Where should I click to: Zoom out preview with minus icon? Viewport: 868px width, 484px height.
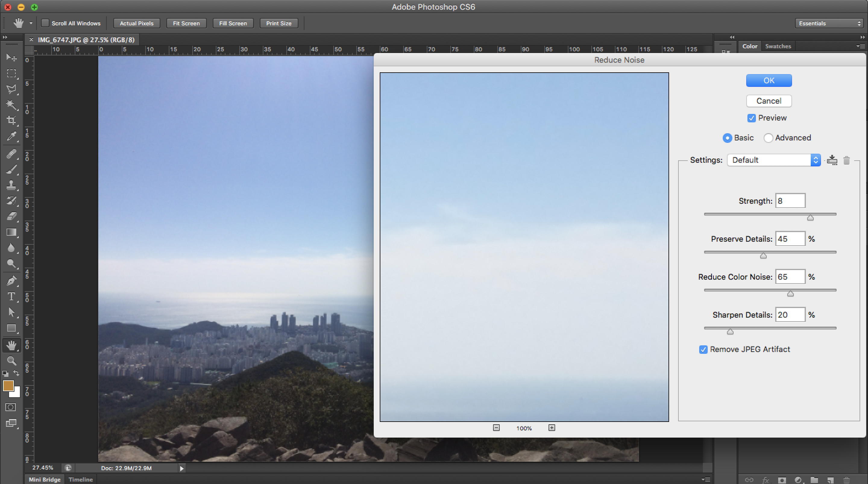[x=496, y=428]
